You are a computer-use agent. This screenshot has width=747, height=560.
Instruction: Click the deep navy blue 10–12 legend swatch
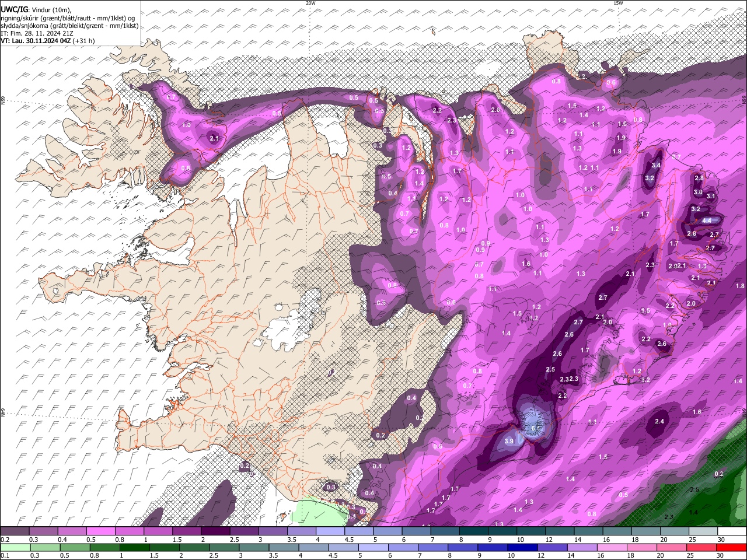click(x=522, y=547)
